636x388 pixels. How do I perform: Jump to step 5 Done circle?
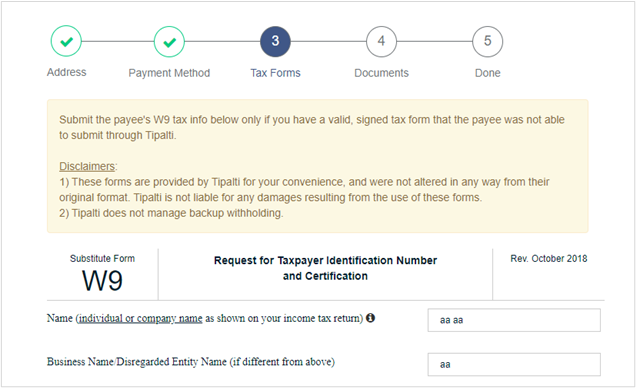click(488, 41)
